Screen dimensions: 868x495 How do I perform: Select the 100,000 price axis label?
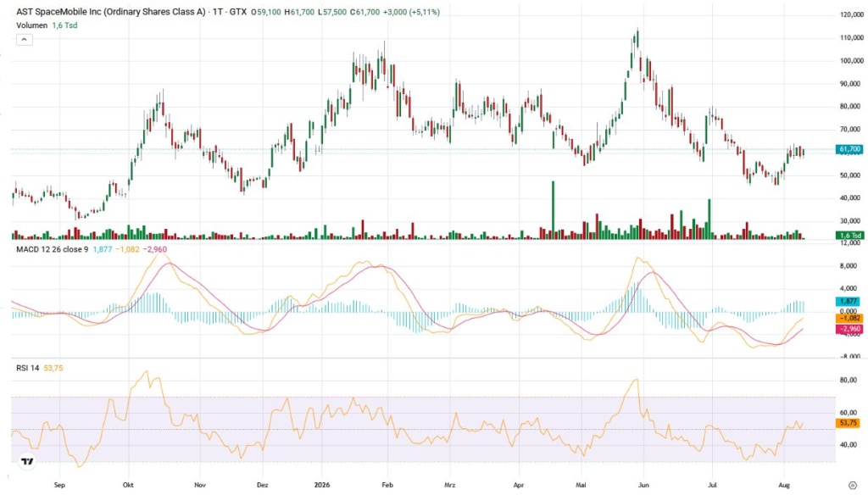pos(851,61)
